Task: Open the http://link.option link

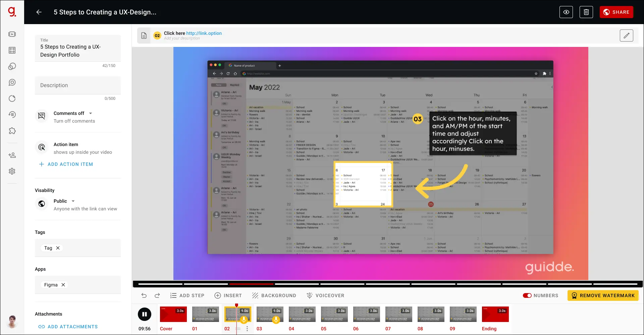Action: [204, 33]
